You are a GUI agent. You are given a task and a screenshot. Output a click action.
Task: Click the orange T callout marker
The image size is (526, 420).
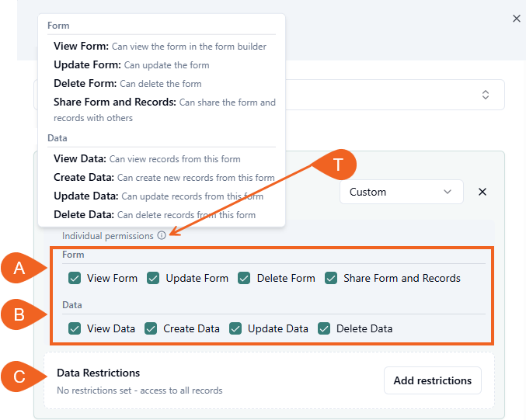pos(337,165)
